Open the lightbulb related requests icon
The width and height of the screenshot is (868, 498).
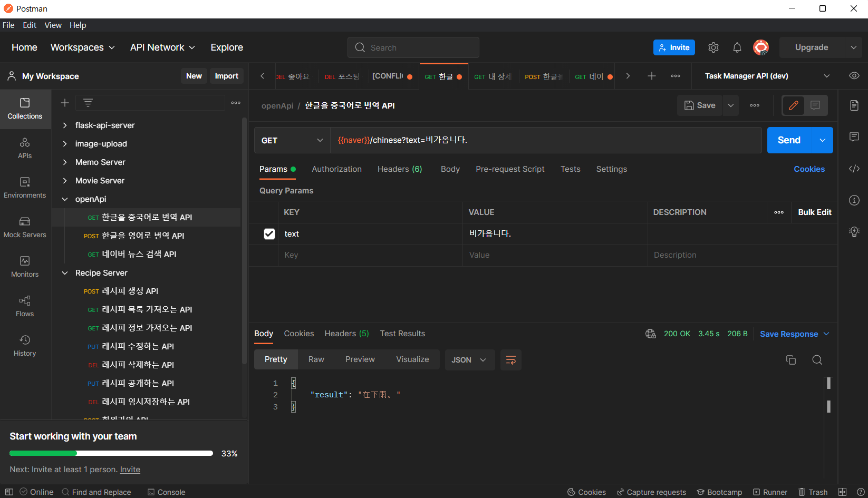854,232
